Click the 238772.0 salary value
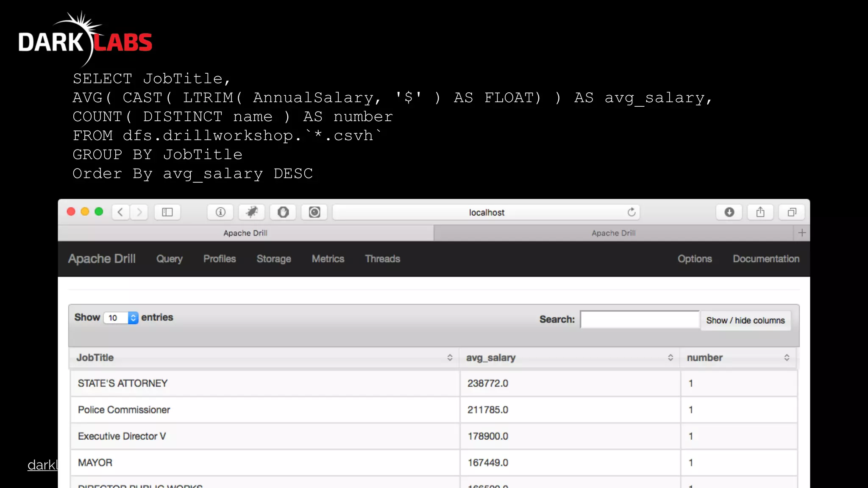The width and height of the screenshot is (868, 488). coord(488,383)
